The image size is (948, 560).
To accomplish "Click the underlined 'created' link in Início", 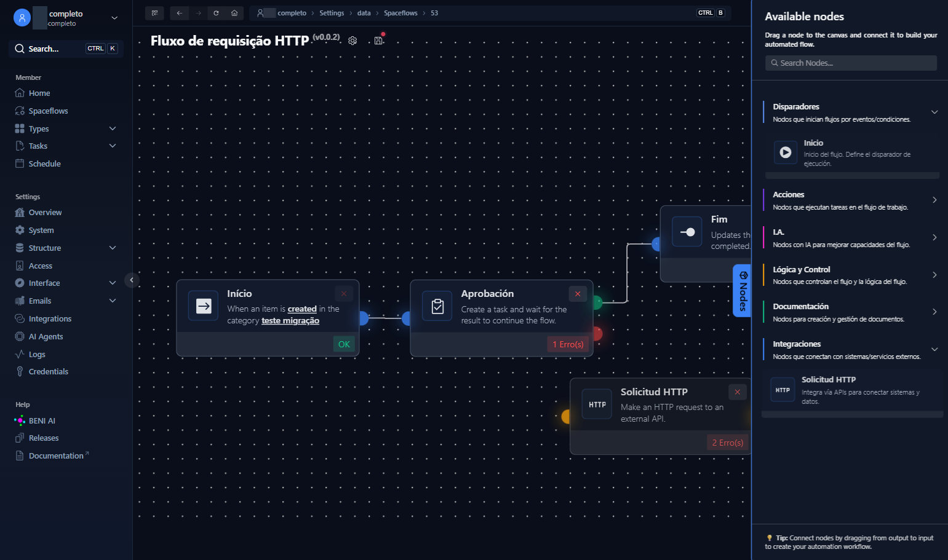I will pyautogui.click(x=302, y=309).
